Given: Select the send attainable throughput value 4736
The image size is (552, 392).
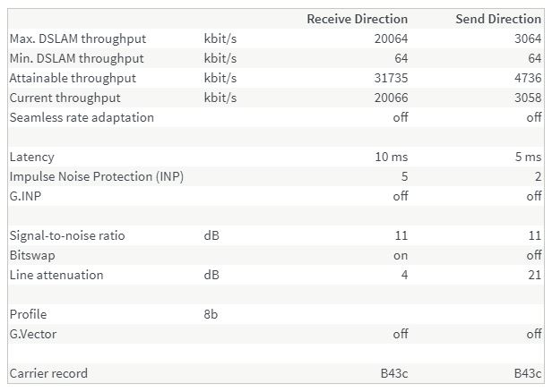Looking at the screenshot, I should click(x=528, y=78).
